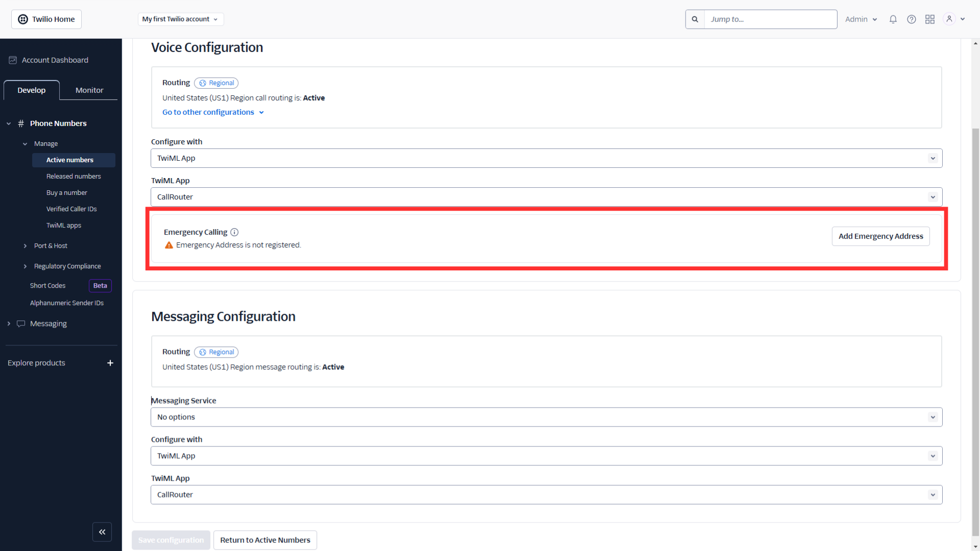This screenshot has width=980, height=551.
Task: Open the My first Twilio account dropdown
Action: click(180, 19)
